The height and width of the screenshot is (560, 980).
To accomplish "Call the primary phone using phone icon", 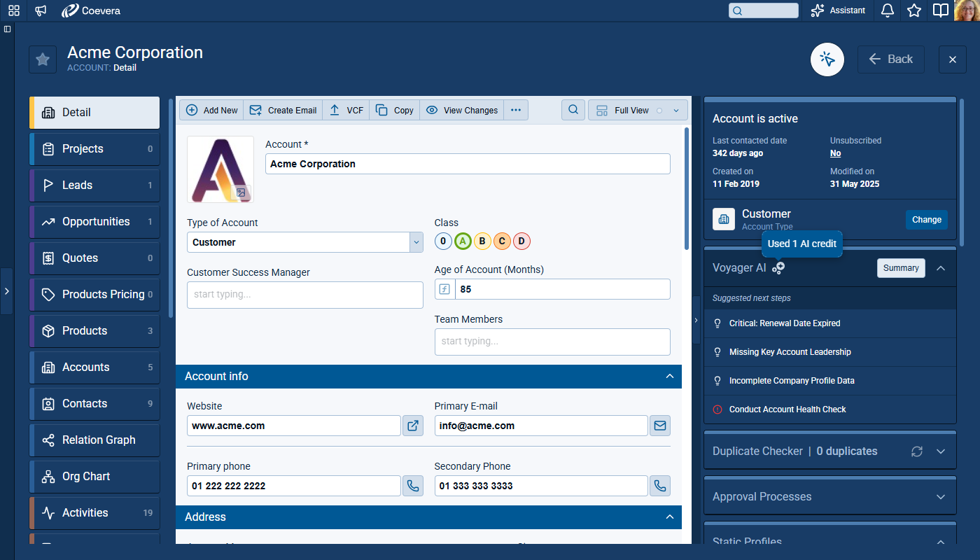I will click(x=413, y=486).
